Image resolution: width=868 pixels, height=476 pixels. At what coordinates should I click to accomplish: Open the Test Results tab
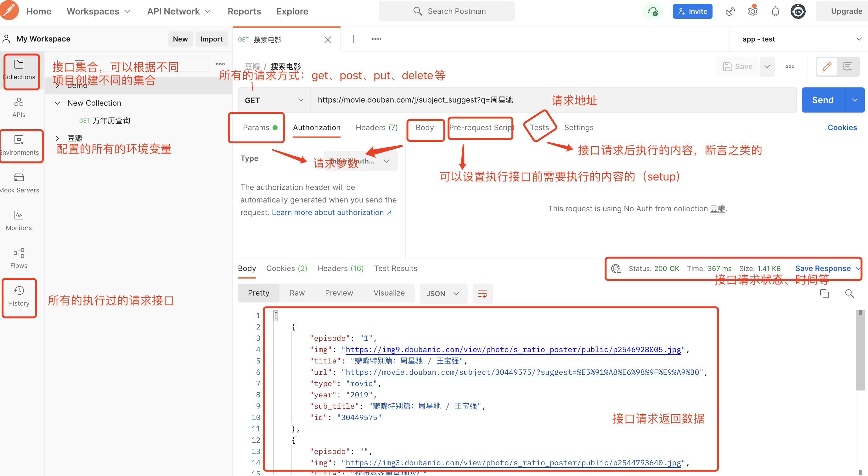pyautogui.click(x=395, y=268)
